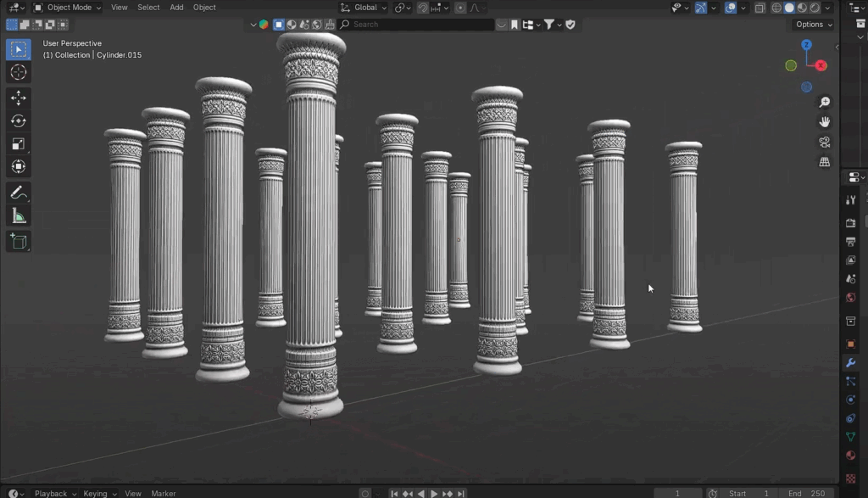Select the Rotate tool
This screenshot has width=868, height=498.
click(19, 121)
